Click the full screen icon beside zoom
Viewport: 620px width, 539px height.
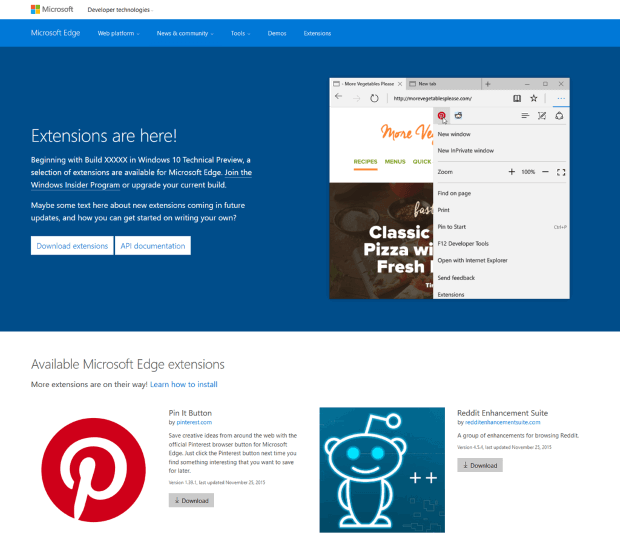[561, 172]
